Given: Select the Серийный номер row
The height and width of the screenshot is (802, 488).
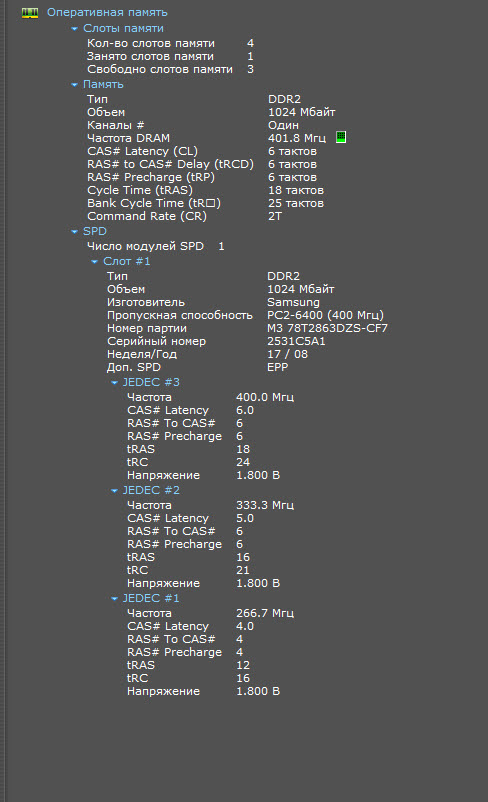Looking at the screenshot, I should pos(216,341).
